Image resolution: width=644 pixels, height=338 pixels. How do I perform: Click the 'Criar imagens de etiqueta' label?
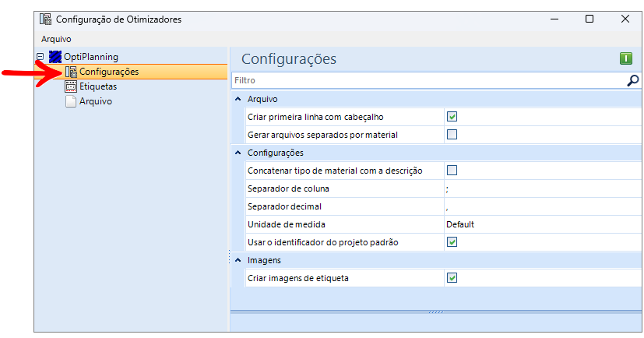297,278
